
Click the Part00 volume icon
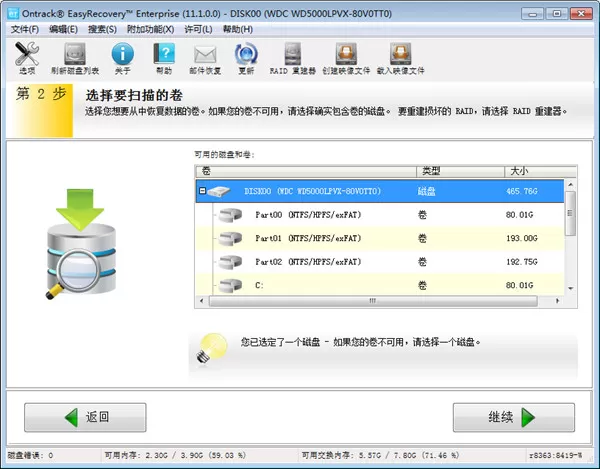click(x=230, y=215)
